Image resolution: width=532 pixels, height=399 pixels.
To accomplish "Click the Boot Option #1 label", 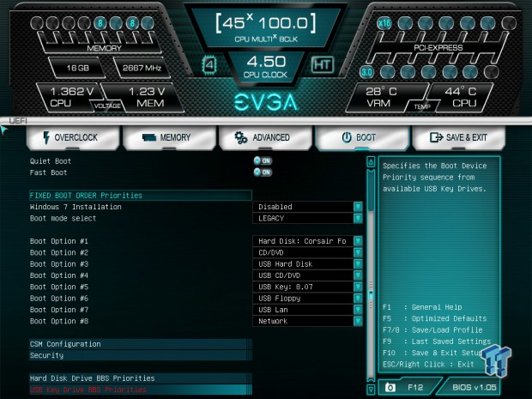I will pyautogui.click(x=59, y=241).
